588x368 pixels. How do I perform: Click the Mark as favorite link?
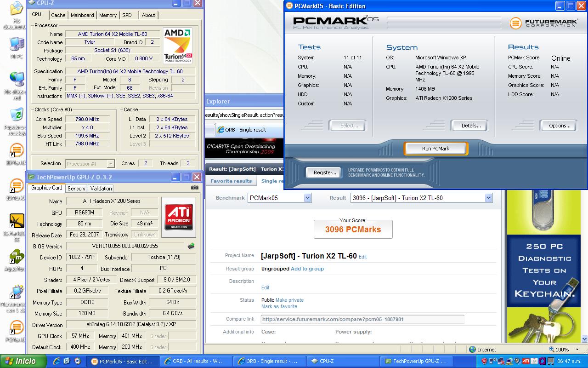point(279,306)
